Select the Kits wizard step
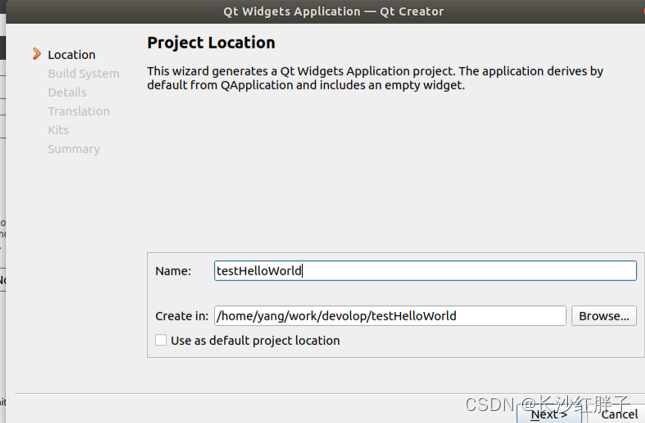The image size is (645, 423). tap(58, 130)
